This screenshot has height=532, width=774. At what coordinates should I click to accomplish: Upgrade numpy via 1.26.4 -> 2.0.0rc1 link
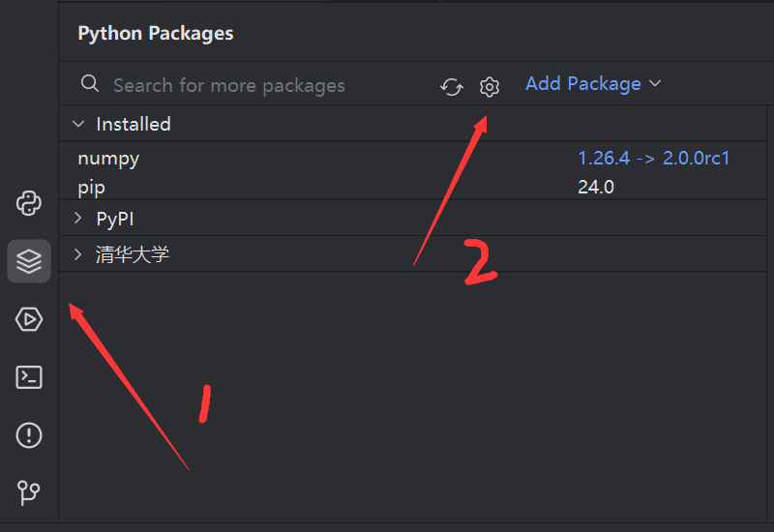tap(653, 158)
